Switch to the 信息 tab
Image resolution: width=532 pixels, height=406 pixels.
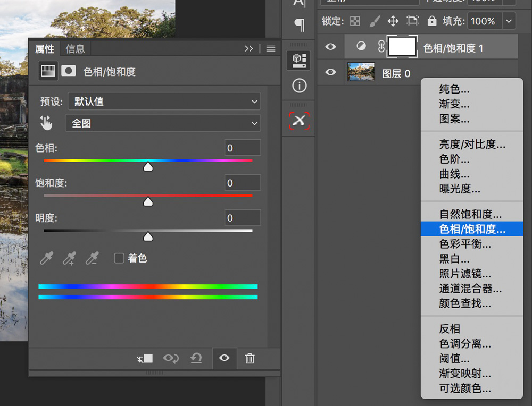pyautogui.click(x=75, y=49)
